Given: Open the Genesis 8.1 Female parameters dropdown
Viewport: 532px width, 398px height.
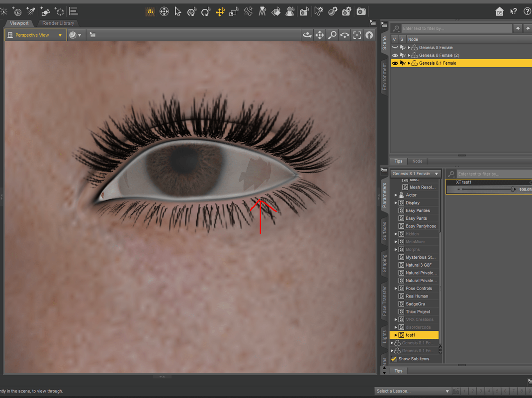Looking at the screenshot, I should coord(416,174).
